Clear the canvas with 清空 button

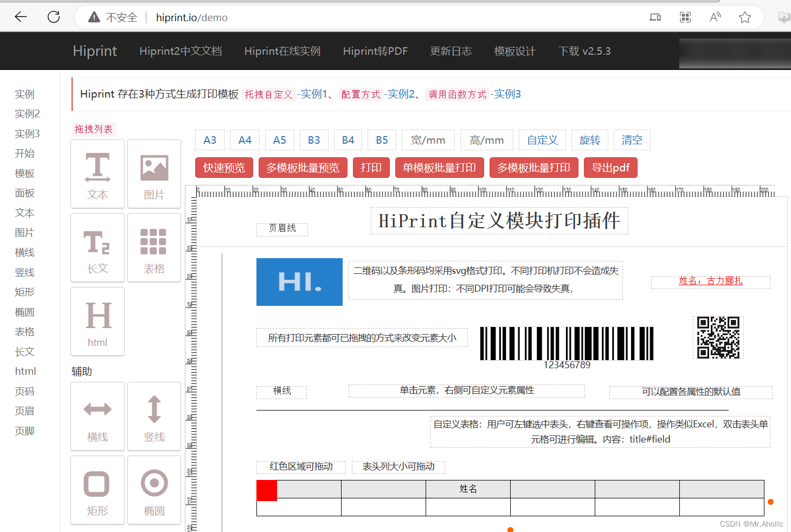coord(632,140)
